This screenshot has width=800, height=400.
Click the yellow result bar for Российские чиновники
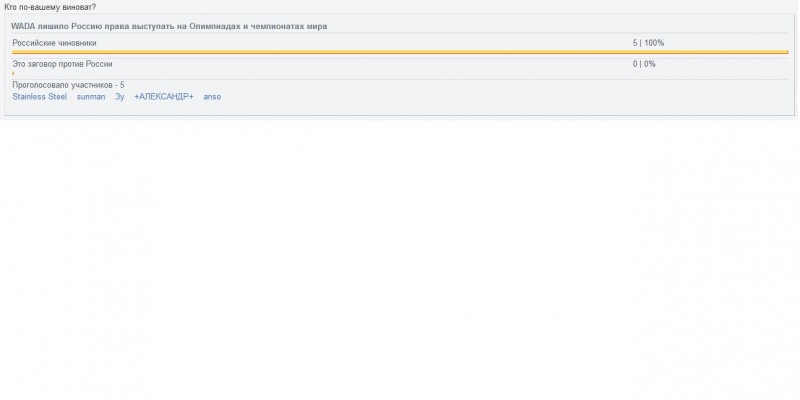pos(400,52)
